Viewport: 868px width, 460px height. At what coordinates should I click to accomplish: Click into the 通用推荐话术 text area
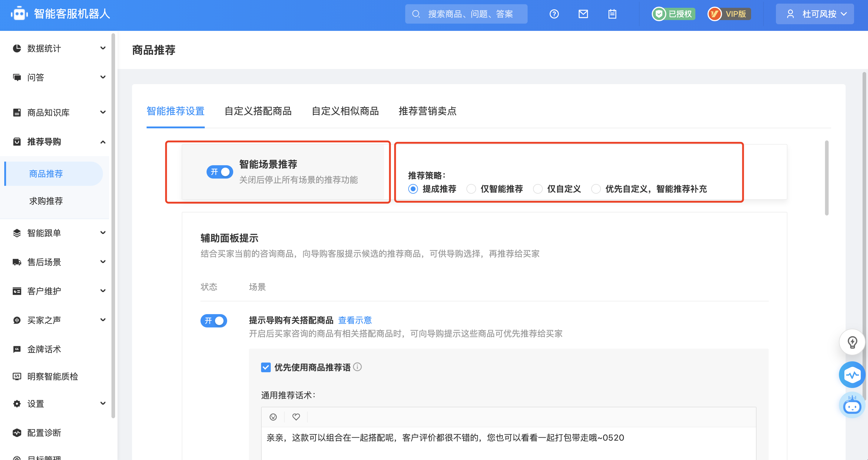[x=509, y=443]
